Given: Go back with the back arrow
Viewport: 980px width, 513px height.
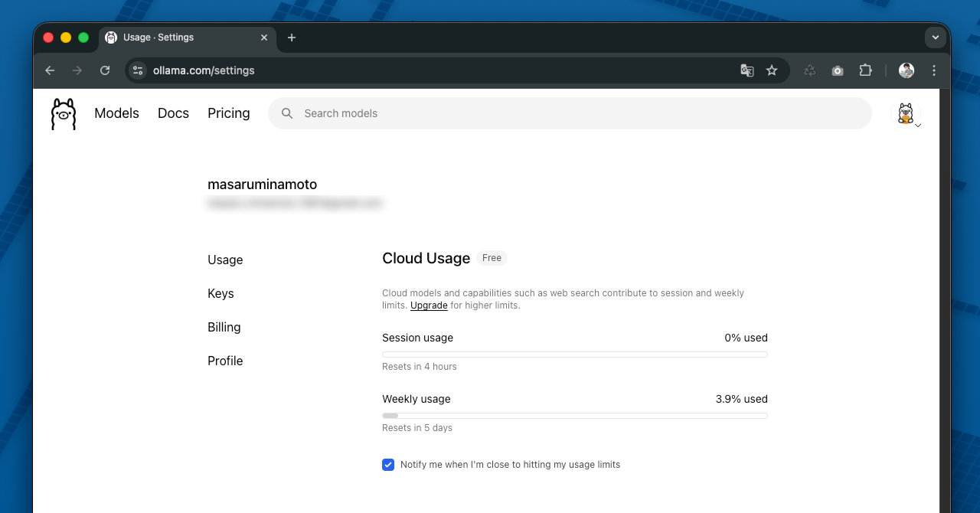Looking at the screenshot, I should [50, 70].
